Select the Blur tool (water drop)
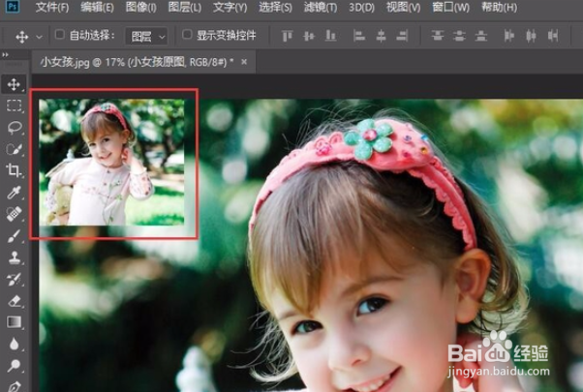The image size is (583, 392). click(x=14, y=344)
